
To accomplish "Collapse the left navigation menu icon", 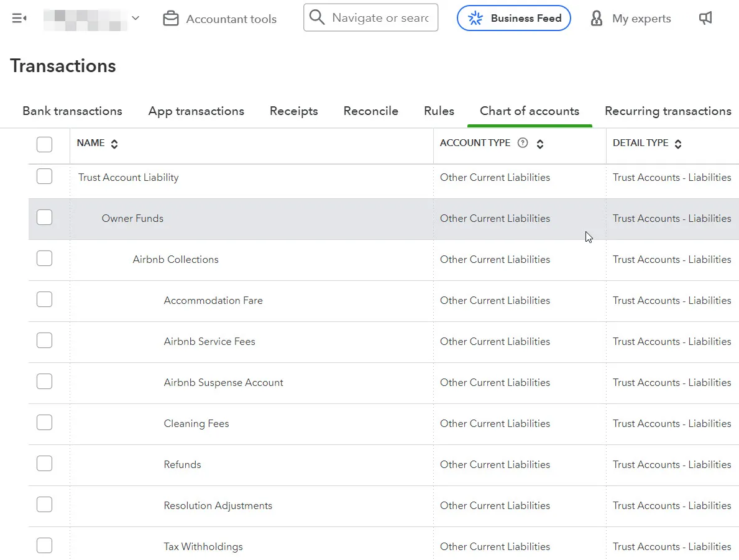I will (19, 19).
